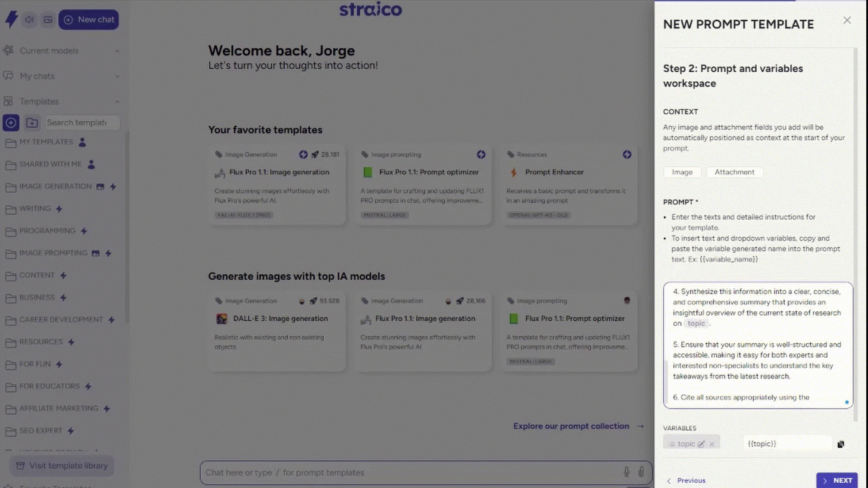This screenshot has width=868, height=488.
Task: Expand the My chats section
Action: [61, 76]
